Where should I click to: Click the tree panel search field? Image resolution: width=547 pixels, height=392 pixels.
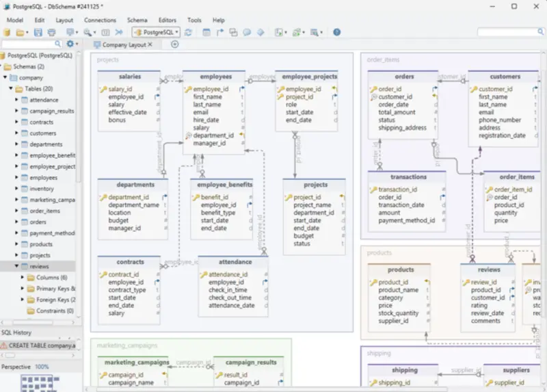31,44
